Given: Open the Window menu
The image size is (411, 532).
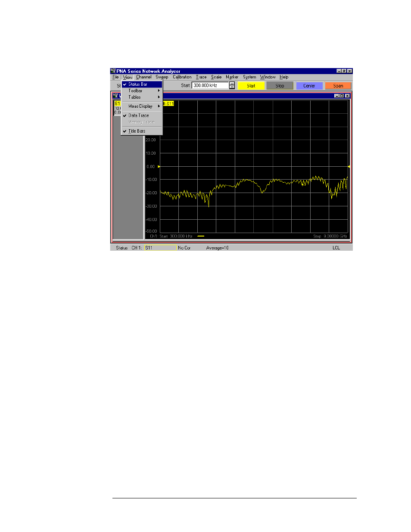Looking at the screenshot, I should point(268,77).
